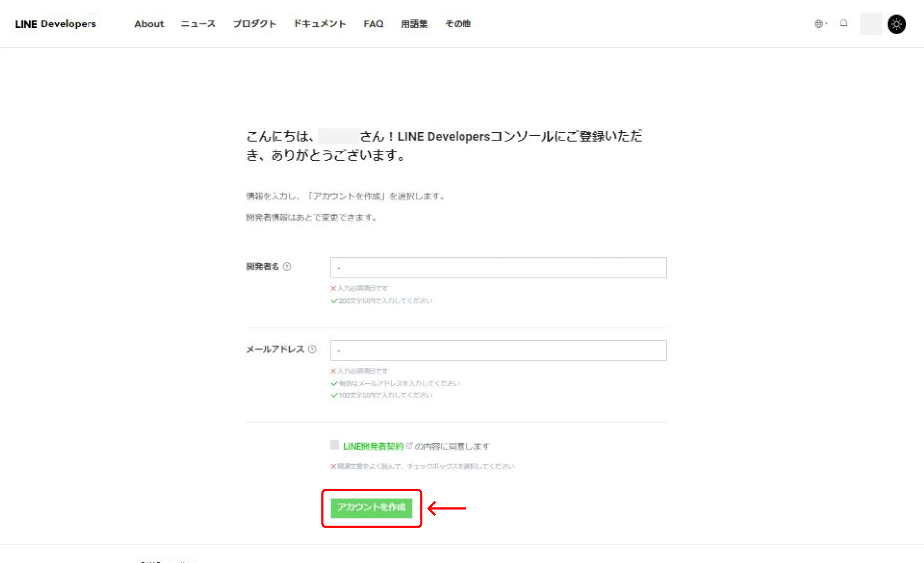This screenshot has height=563, width=924.
Task: Open the About menu item
Action: [x=149, y=24]
